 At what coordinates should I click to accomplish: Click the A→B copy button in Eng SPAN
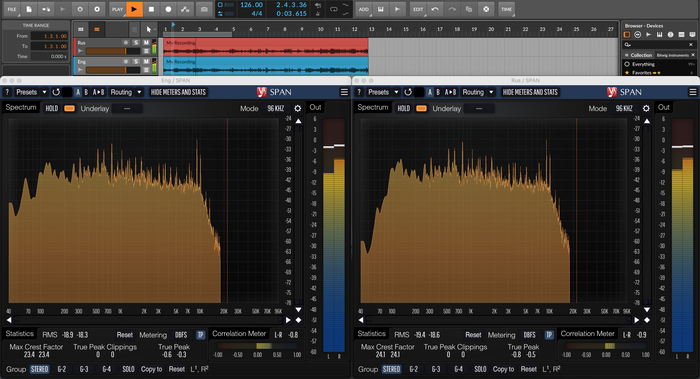(98, 92)
